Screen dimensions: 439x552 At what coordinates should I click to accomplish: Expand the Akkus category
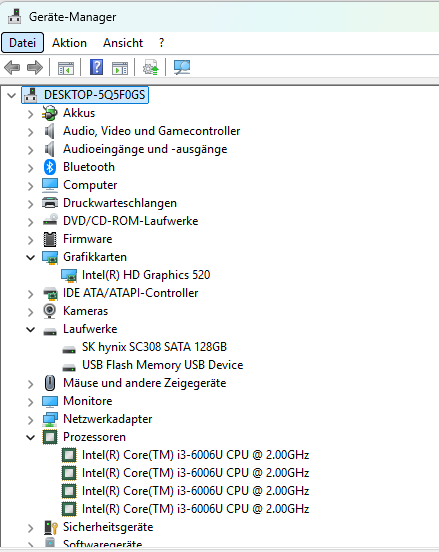[x=31, y=114]
